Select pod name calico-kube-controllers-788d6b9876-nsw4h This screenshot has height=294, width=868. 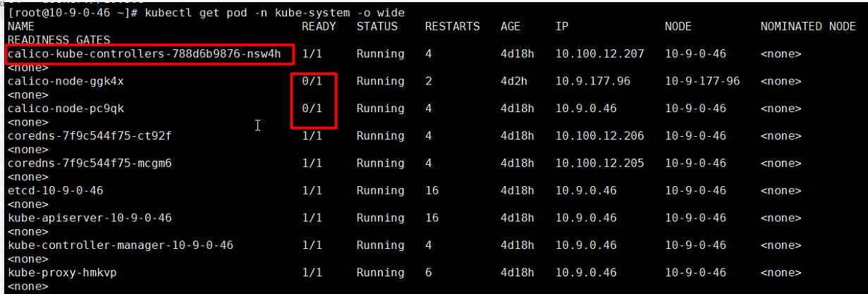click(x=144, y=54)
